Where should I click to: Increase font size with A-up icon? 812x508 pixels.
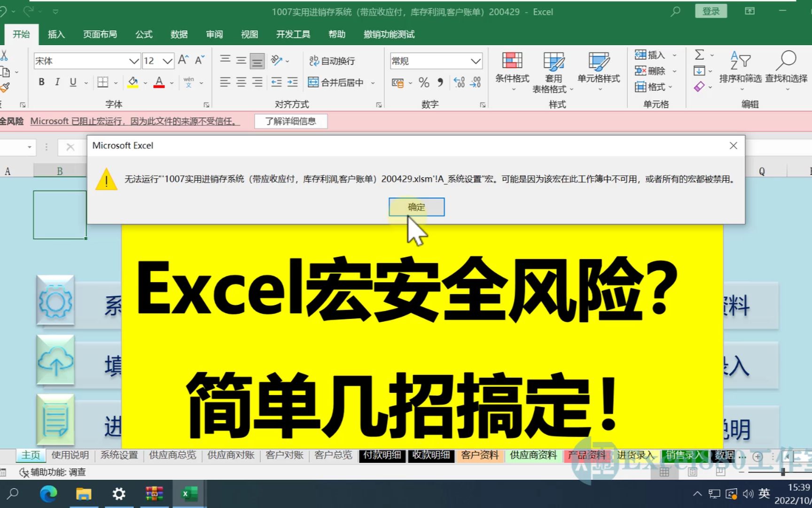coord(183,60)
